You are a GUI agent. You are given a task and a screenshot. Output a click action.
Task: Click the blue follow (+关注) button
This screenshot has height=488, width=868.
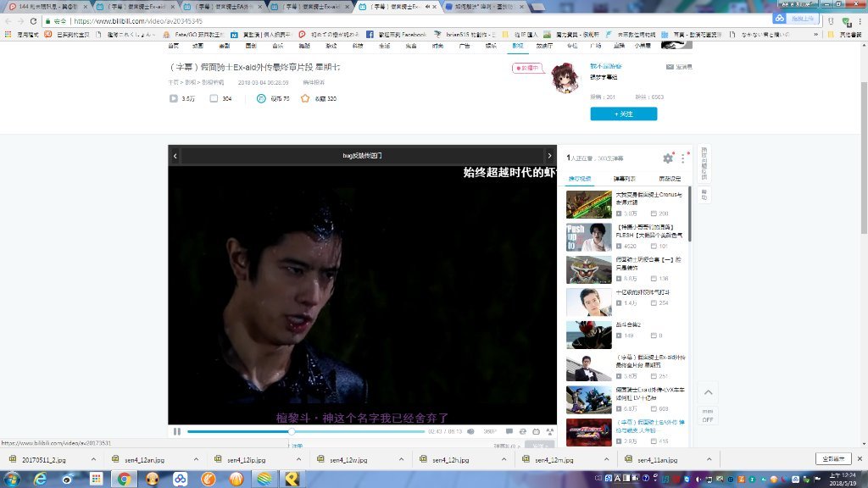(623, 114)
